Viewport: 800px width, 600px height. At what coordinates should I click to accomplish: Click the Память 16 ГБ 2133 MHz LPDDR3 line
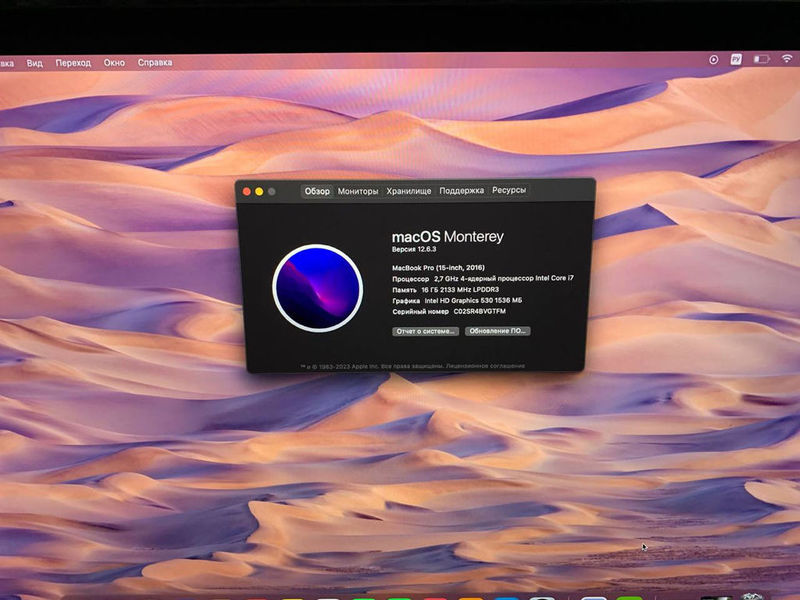coord(445,290)
